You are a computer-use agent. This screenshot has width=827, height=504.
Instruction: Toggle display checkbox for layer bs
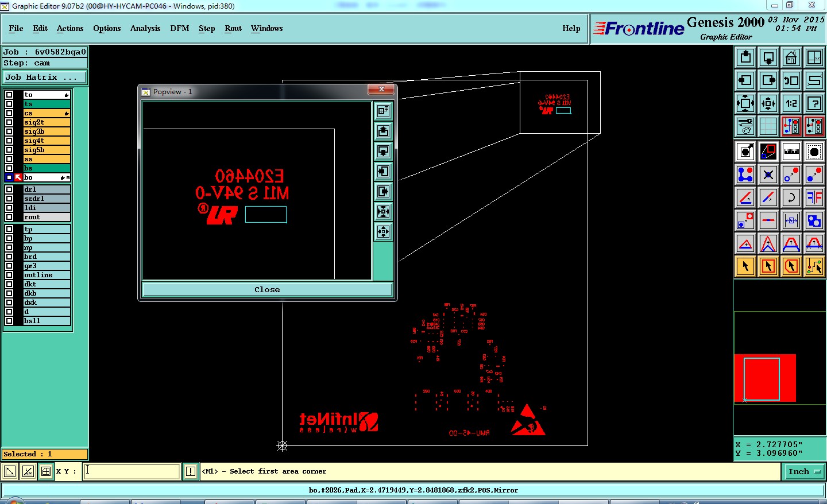click(x=9, y=168)
